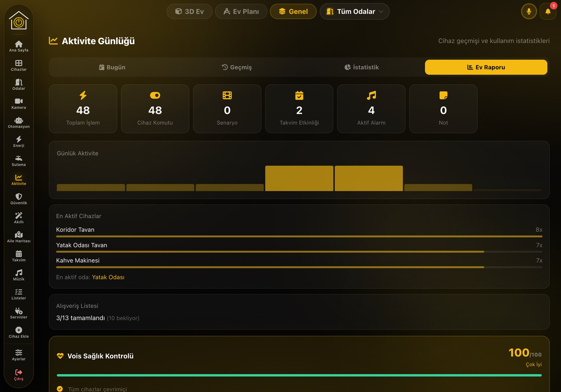The height and width of the screenshot is (392, 561).
Task: Open the İstatistik tab
Action: (362, 67)
